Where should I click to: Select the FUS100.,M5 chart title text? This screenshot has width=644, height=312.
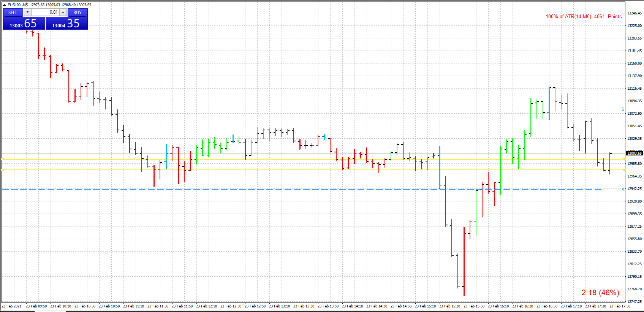(17, 5)
